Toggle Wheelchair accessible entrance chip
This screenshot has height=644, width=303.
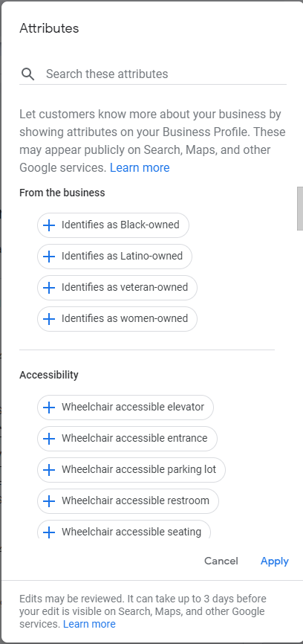(127, 439)
